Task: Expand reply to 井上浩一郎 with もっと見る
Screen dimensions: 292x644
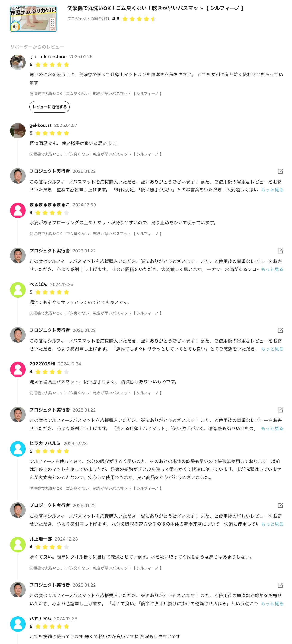Action: [x=272, y=603]
